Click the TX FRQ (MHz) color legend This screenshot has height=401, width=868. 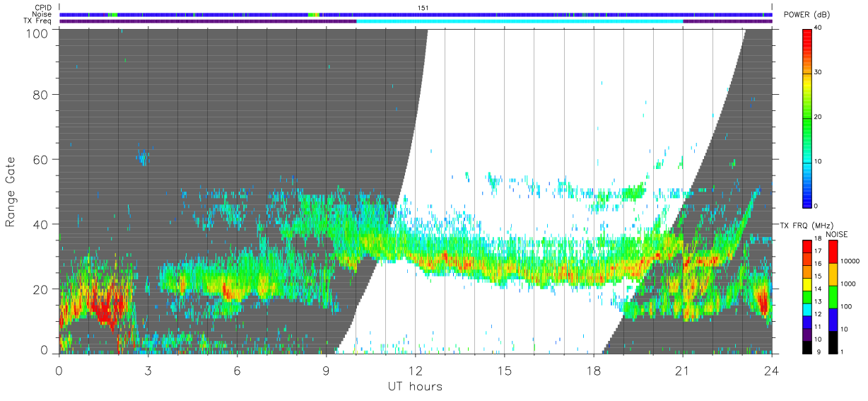tap(807, 296)
